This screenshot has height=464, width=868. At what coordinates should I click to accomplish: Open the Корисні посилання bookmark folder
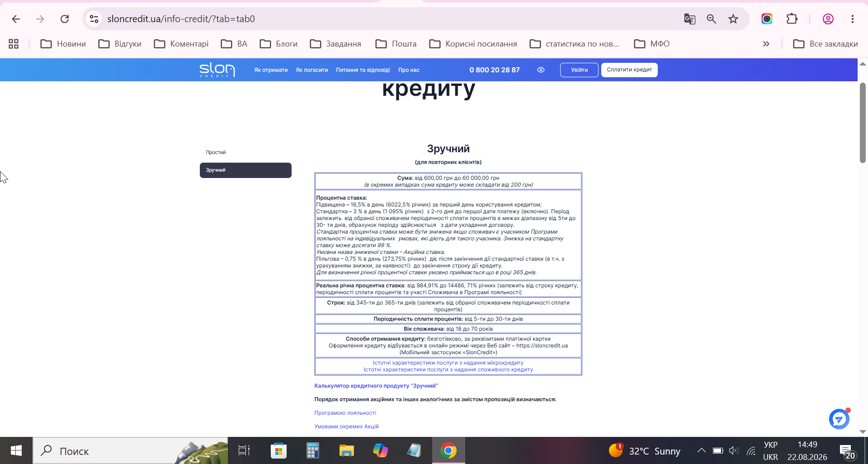click(x=473, y=44)
